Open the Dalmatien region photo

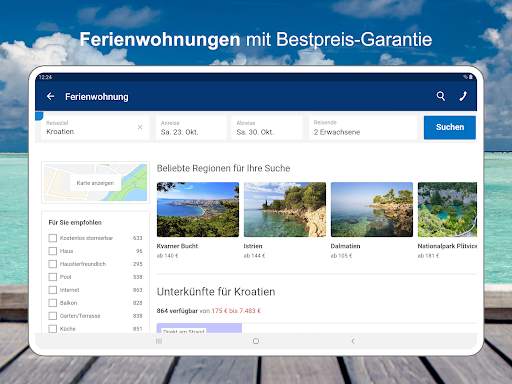(372, 209)
